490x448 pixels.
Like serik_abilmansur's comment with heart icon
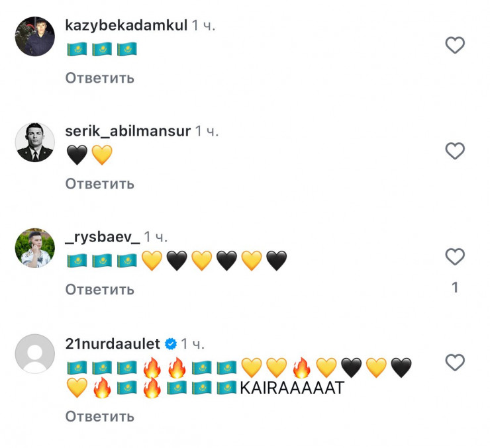pyautogui.click(x=455, y=151)
